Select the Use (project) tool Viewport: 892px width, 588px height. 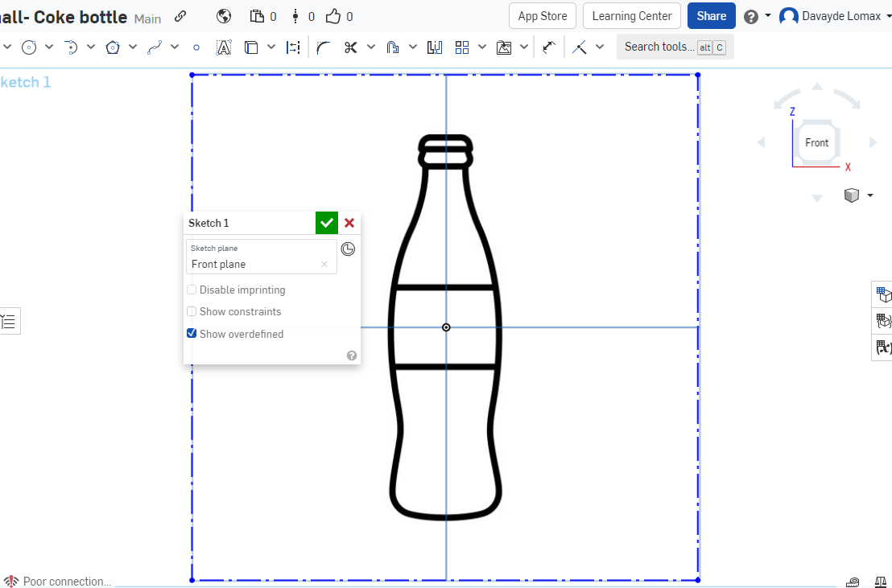click(x=251, y=47)
